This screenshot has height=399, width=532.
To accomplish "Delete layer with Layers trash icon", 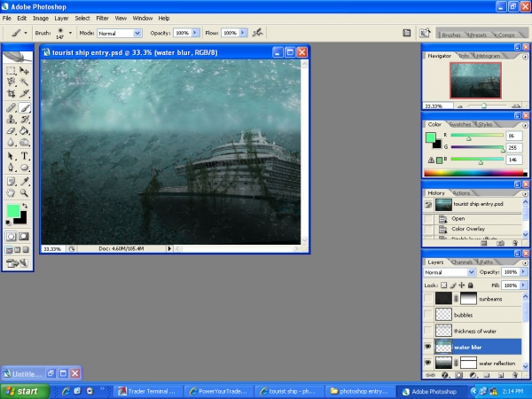I will pos(515,375).
